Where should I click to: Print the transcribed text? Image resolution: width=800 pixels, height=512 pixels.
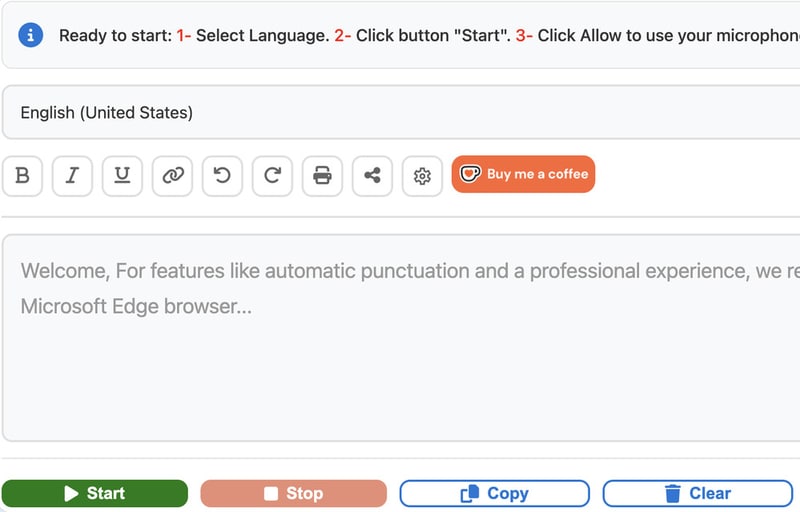pos(322,176)
